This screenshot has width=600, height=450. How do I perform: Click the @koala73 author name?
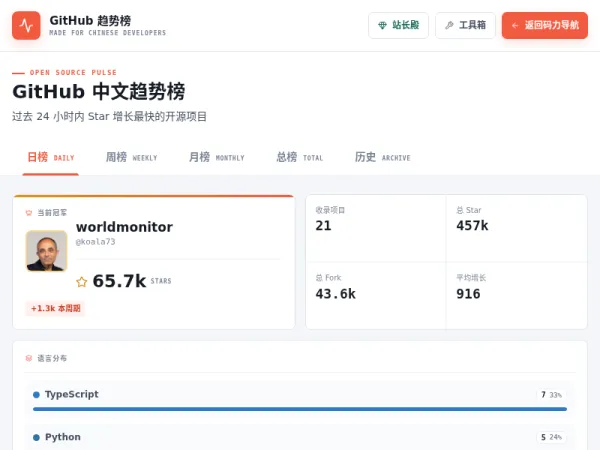pyautogui.click(x=95, y=242)
